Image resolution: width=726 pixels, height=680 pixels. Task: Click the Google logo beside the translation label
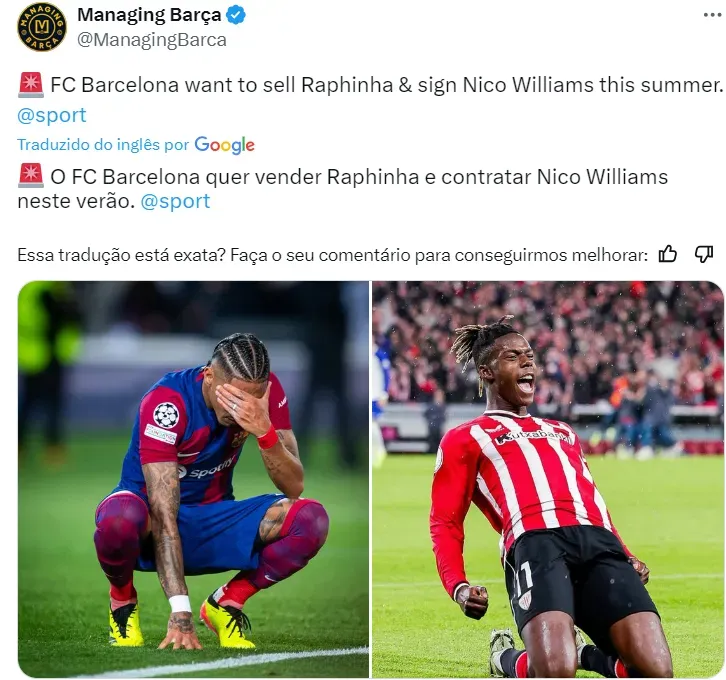coord(225,145)
